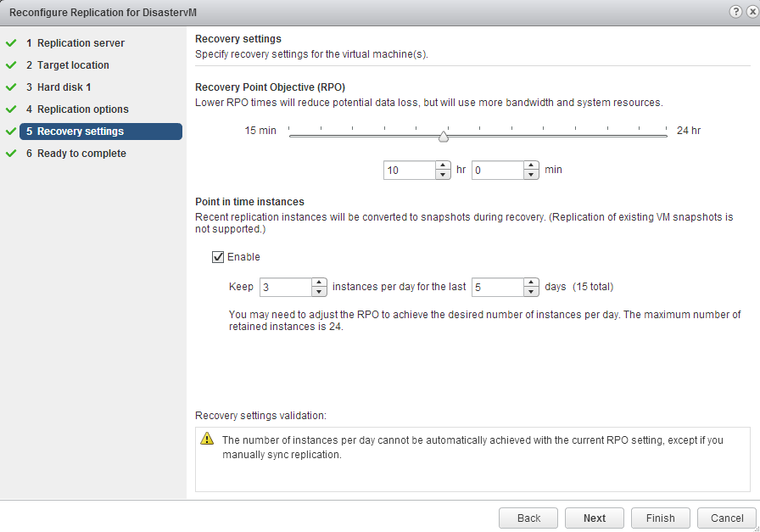The width and height of the screenshot is (760, 532).
Task: Open the Target location step
Action: point(73,65)
